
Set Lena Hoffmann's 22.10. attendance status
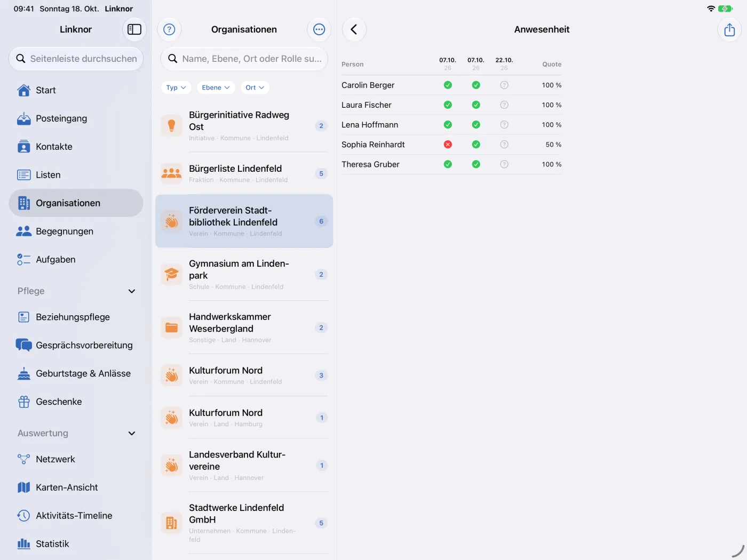click(504, 125)
